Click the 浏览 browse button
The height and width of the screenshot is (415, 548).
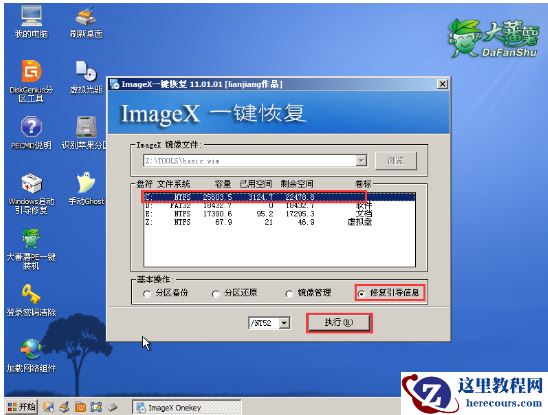tap(396, 160)
